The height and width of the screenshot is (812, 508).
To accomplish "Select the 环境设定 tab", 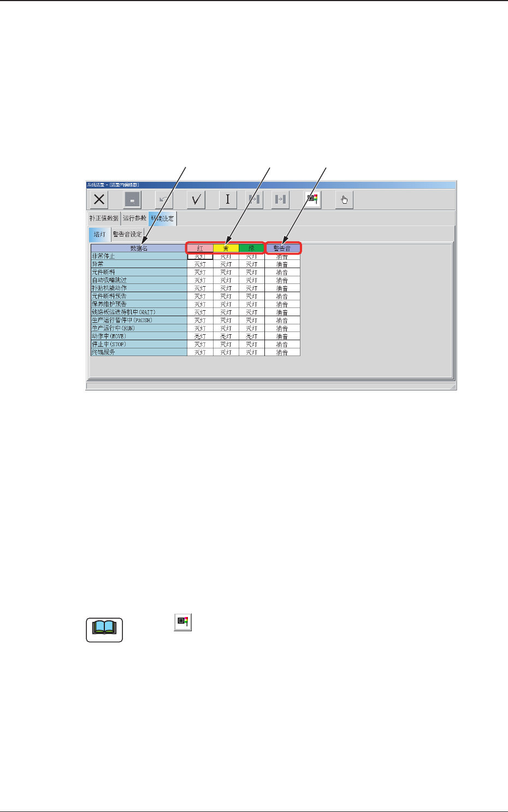I will tap(162, 218).
